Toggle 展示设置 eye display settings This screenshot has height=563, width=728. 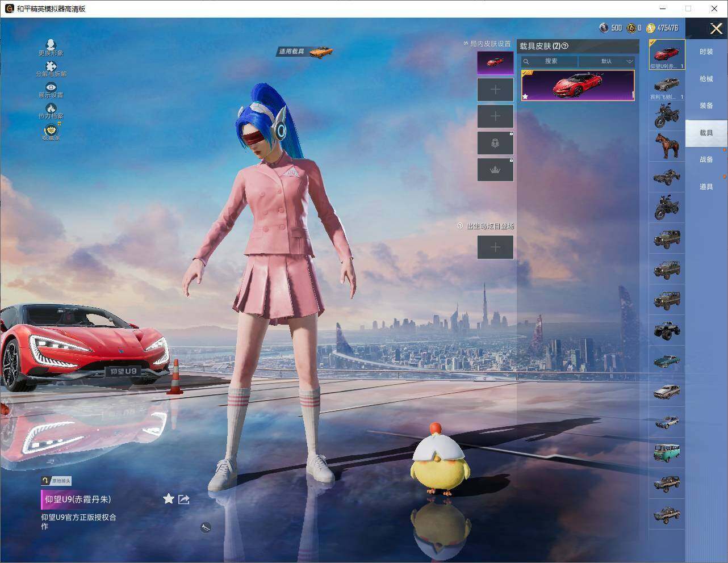51,90
